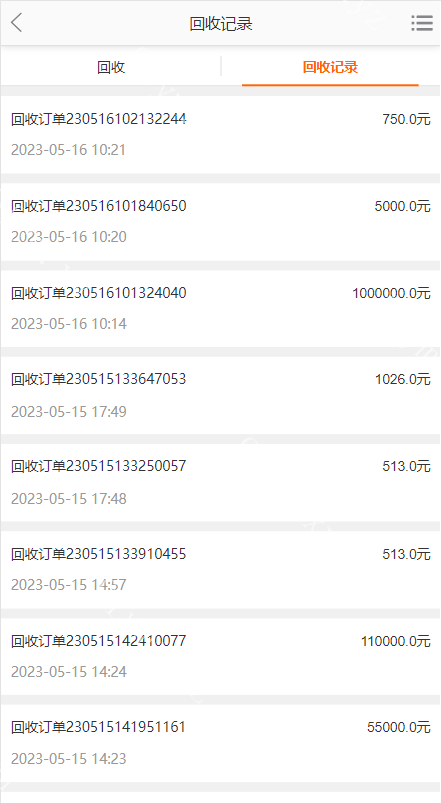Click the 回收记录 page title
441x803 pixels.
click(221, 24)
